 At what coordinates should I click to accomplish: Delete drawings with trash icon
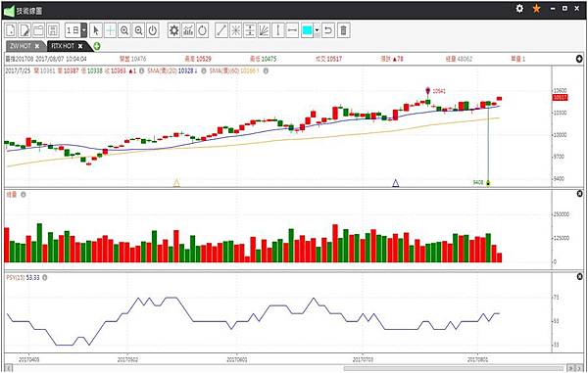(x=344, y=30)
